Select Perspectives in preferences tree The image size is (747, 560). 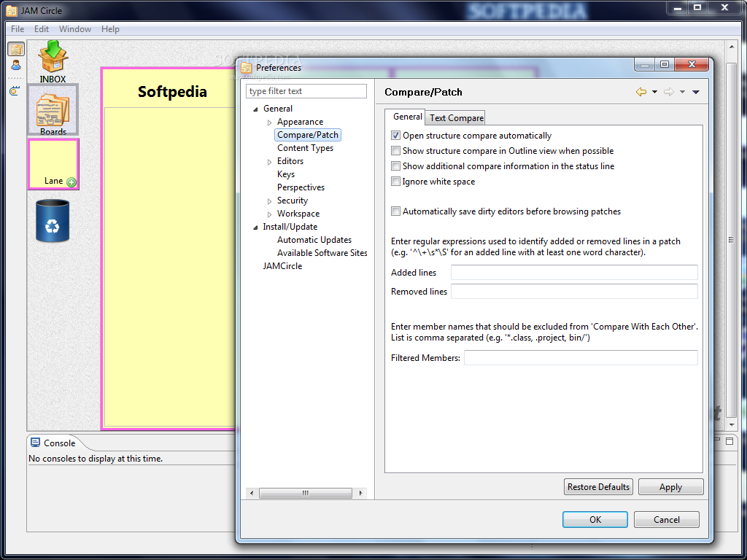click(x=301, y=187)
